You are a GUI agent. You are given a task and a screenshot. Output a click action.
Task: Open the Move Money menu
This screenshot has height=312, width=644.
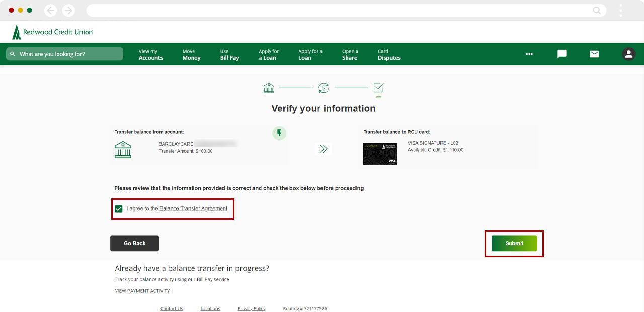pos(191,55)
